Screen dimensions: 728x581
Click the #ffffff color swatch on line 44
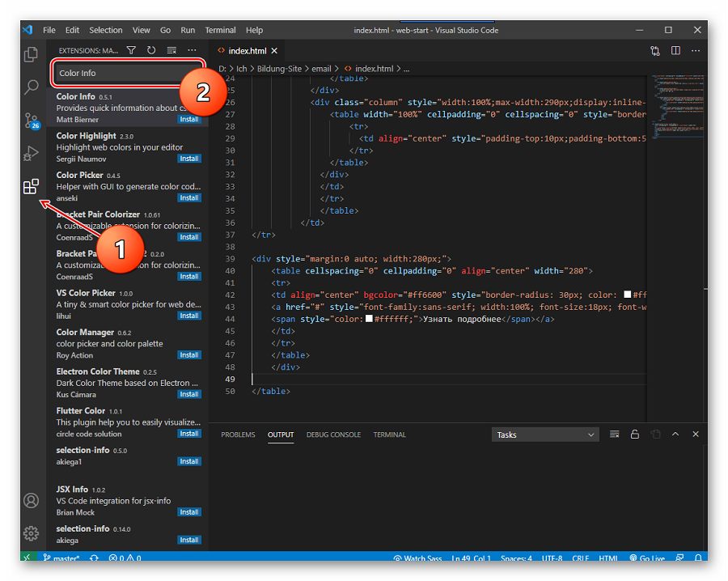coord(369,319)
